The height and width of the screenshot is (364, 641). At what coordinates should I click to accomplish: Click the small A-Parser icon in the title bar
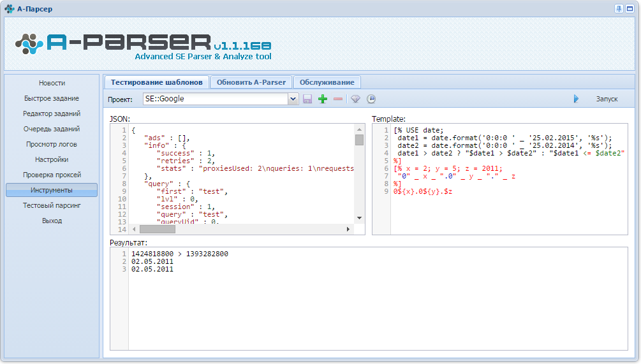click(10, 8)
